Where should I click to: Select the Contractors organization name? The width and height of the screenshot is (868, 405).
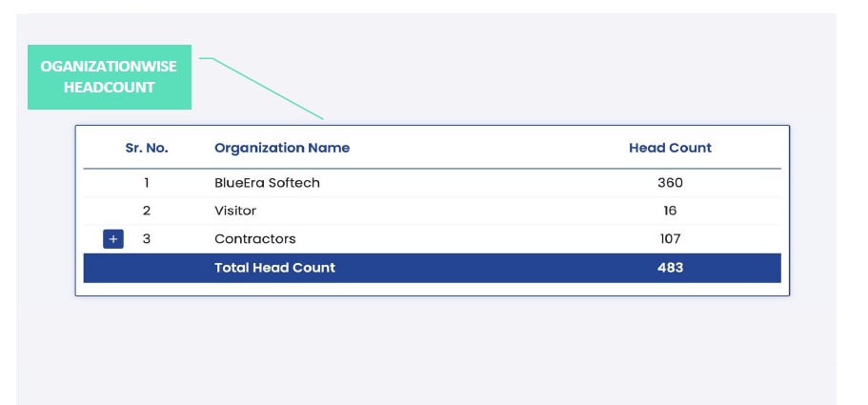254,239
